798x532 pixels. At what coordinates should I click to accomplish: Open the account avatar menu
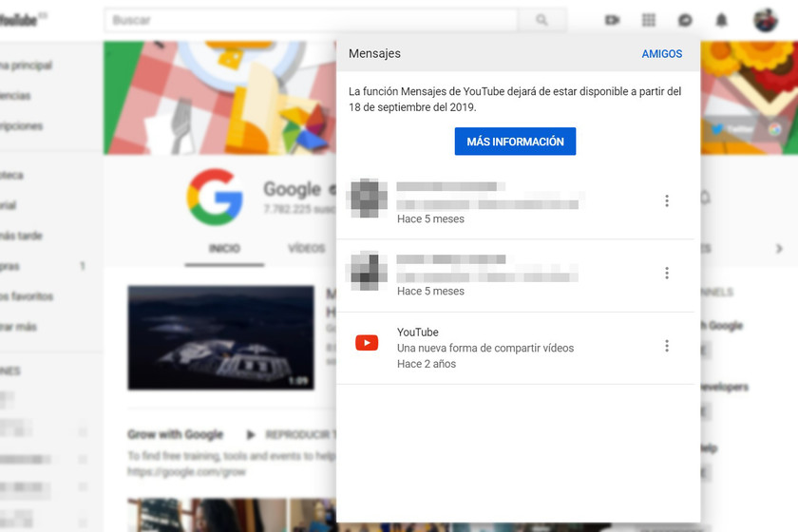click(x=766, y=20)
